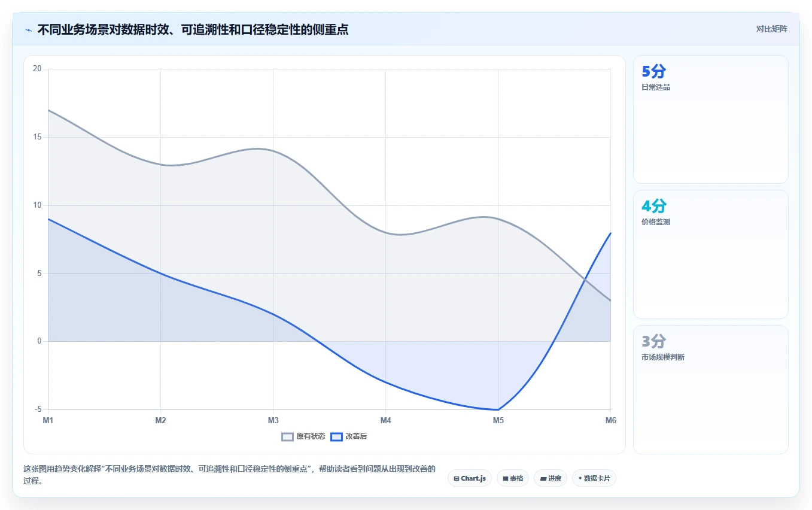This screenshot has width=812, height=510.
Task: Click the 对比矩阵 label in the header
Action: tap(771, 29)
